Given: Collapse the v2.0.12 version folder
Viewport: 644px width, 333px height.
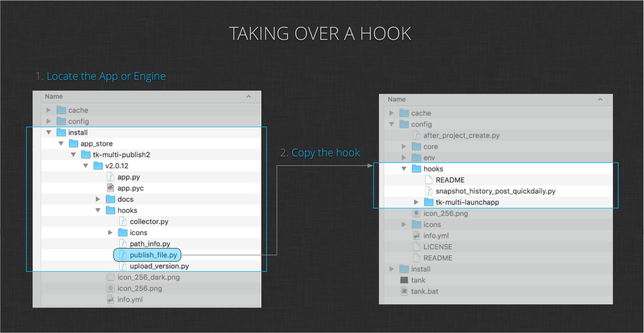Looking at the screenshot, I should pyautogui.click(x=86, y=166).
